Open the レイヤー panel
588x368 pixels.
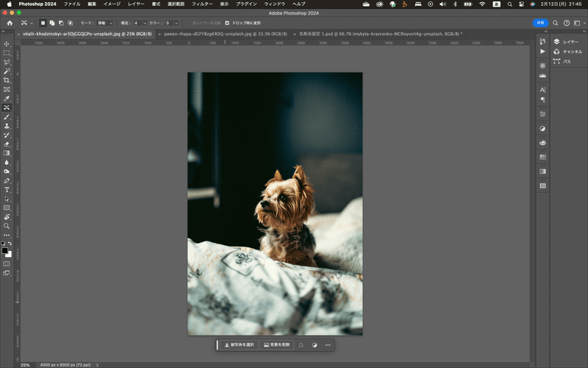coord(567,42)
